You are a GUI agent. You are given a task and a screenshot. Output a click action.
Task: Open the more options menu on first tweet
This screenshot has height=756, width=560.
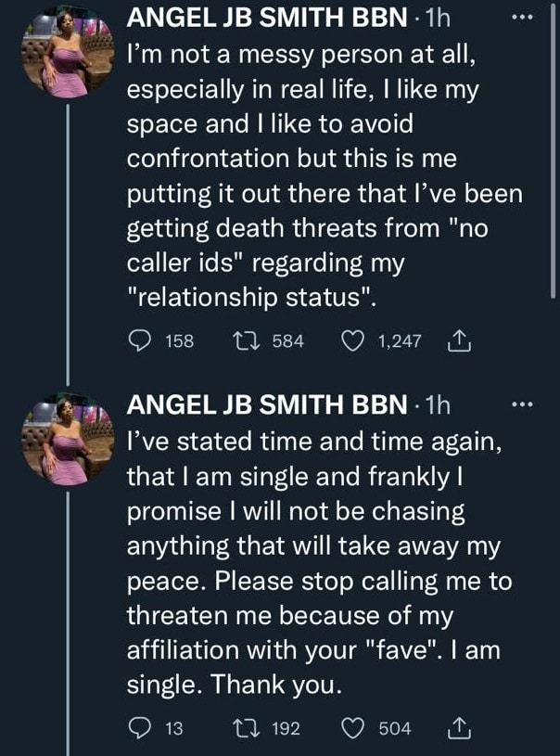tap(522, 17)
